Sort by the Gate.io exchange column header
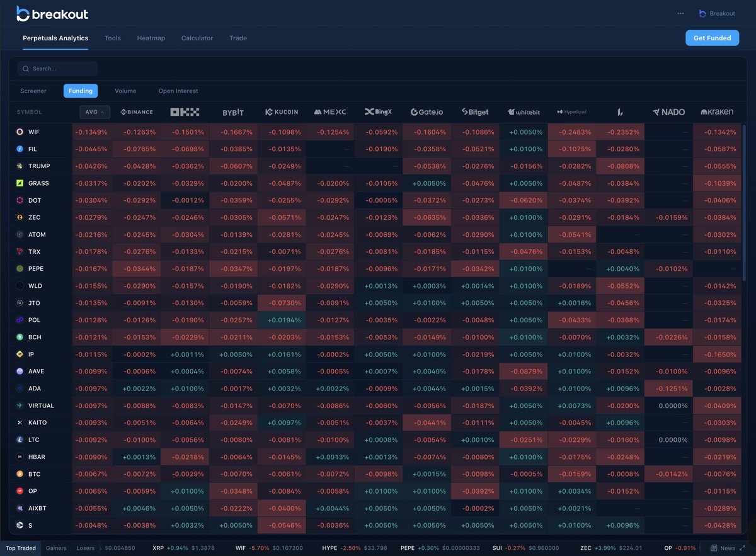756x556 pixels. click(427, 112)
